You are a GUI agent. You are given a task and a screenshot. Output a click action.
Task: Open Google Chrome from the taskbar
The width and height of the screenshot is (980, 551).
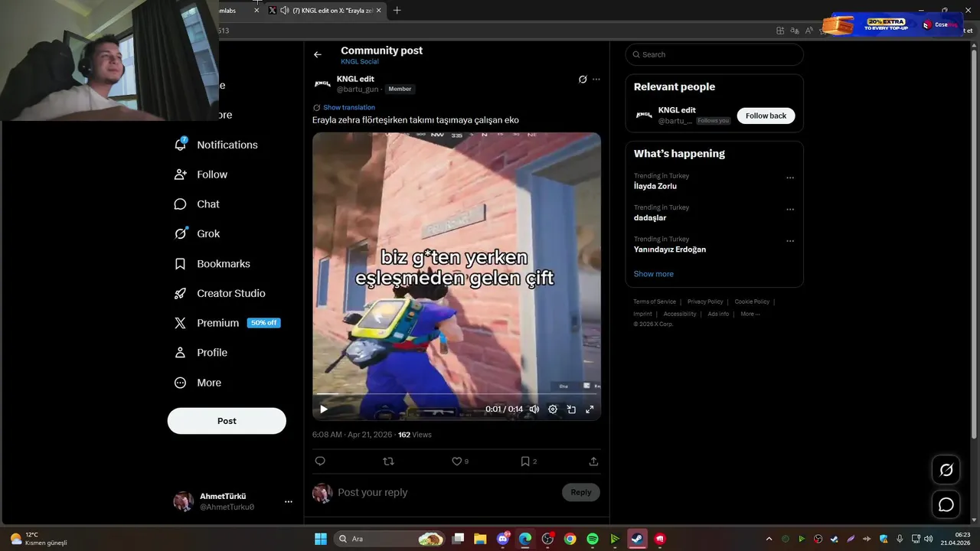(570, 539)
